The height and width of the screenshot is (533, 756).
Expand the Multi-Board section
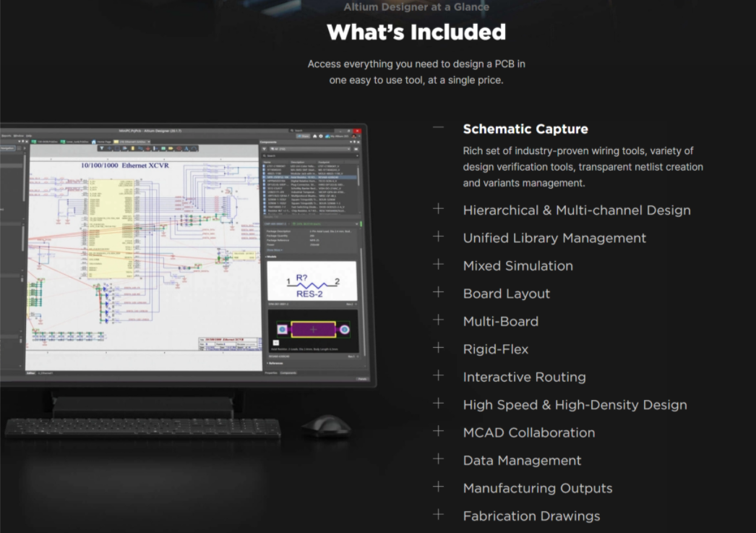438,320
